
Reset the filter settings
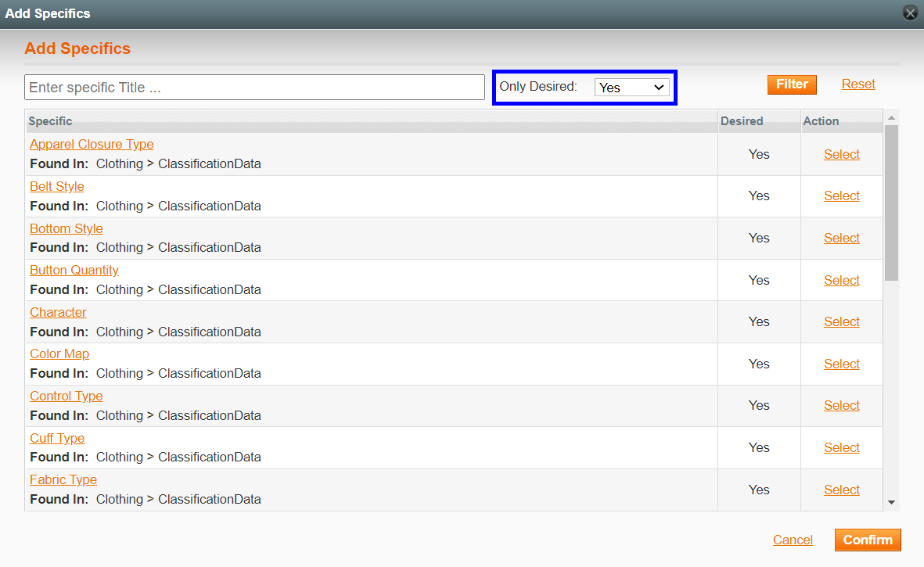(858, 84)
